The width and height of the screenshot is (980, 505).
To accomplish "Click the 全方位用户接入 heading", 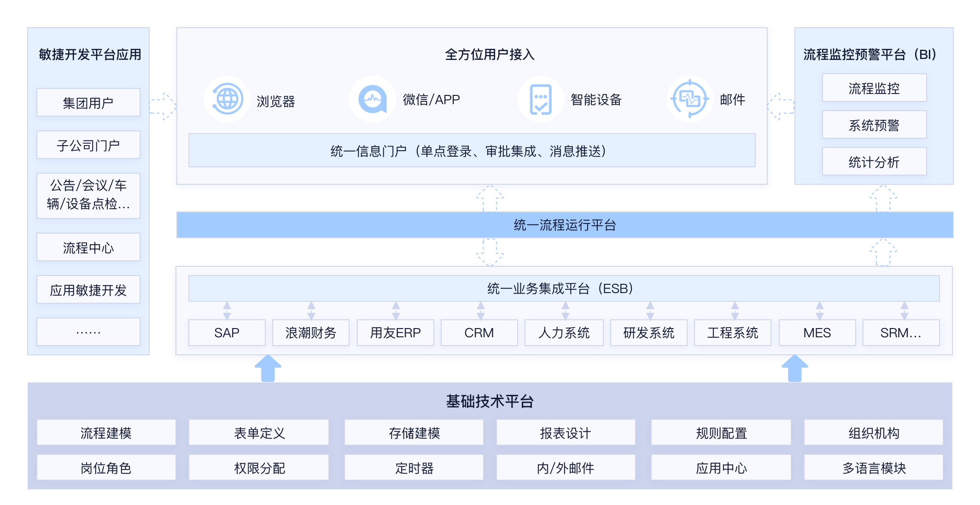I will pyautogui.click(x=490, y=54).
